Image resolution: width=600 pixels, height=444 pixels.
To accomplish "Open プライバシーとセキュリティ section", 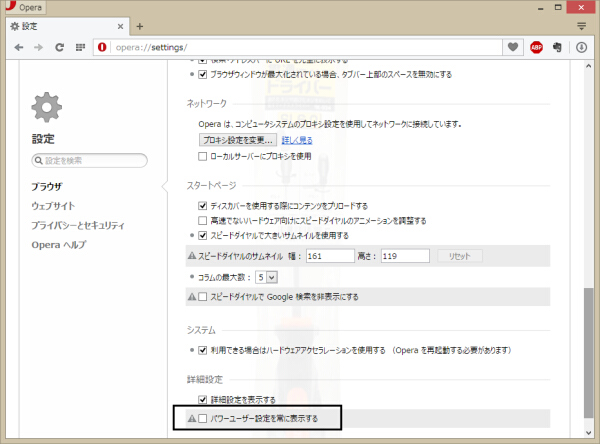I will 78,225.
